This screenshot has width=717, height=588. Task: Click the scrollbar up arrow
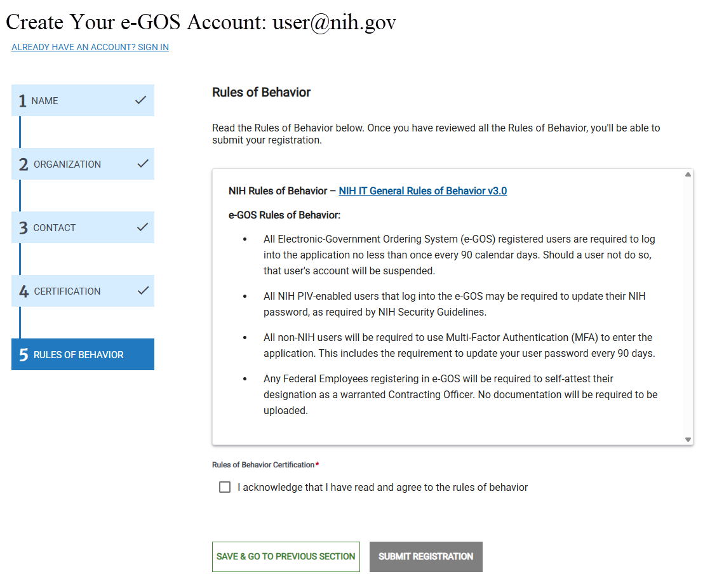pos(687,173)
